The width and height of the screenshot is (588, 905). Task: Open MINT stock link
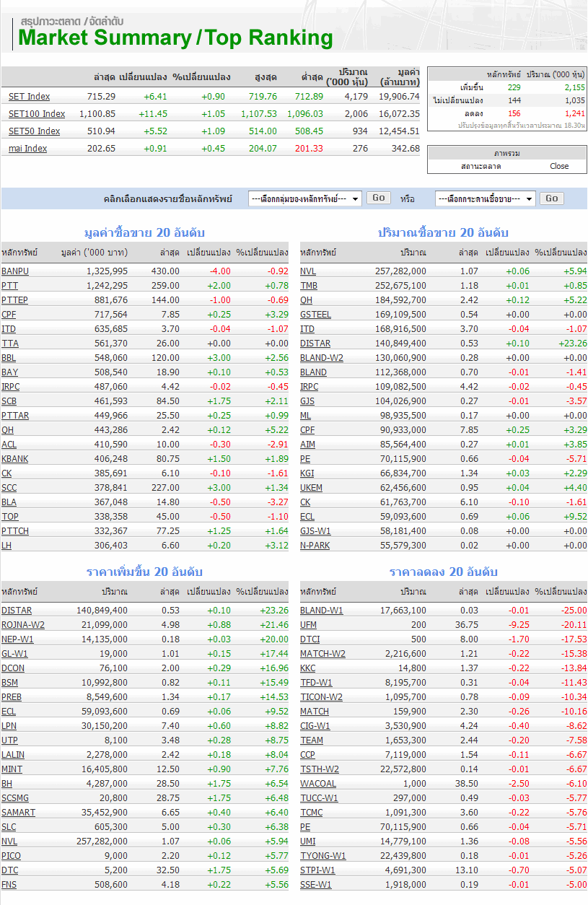[x=12, y=769]
